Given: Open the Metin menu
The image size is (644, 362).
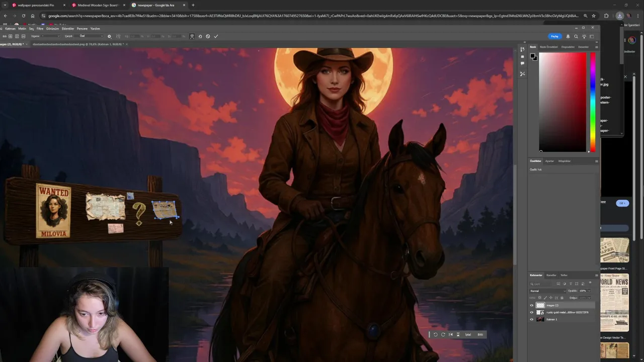Looking at the screenshot, I should pyautogui.click(x=22, y=29).
